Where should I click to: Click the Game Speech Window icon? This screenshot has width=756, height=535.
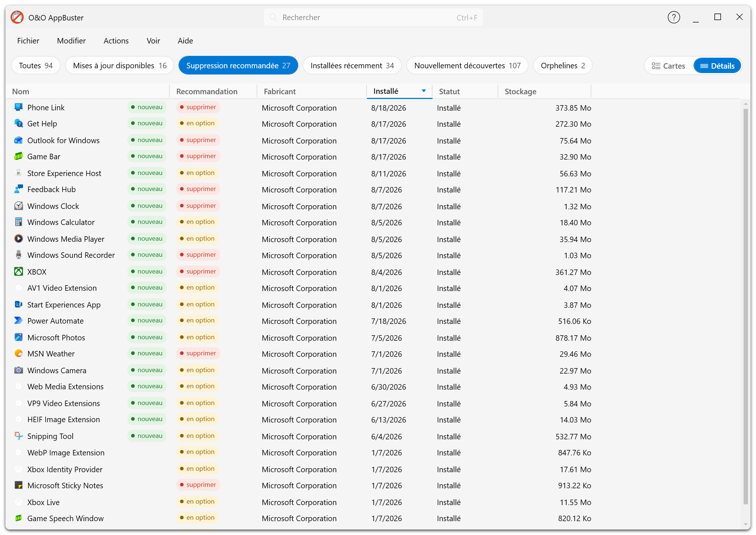[18, 518]
